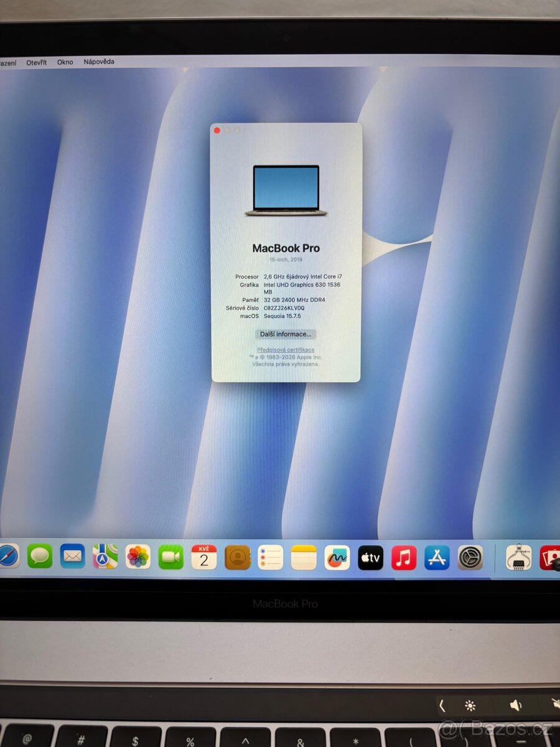Open the Okno menu
The width and height of the screenshot is (560, 747).
click(x=65, y=62)
